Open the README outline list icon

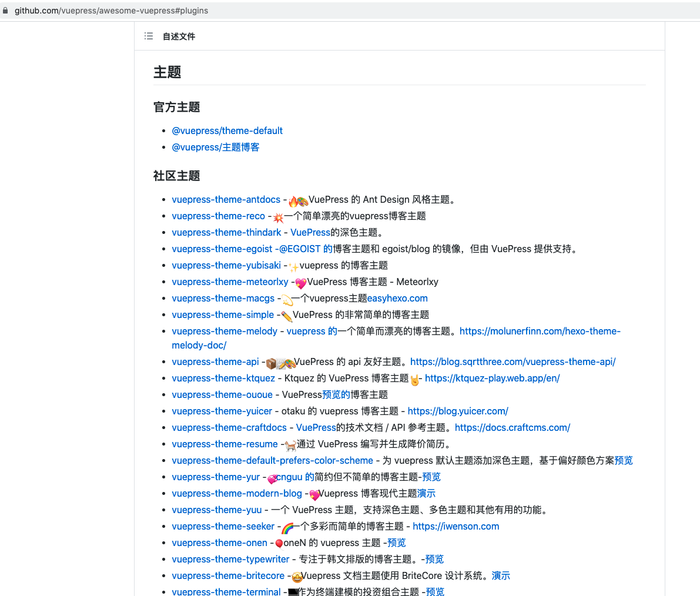click(x=149, y=36)
